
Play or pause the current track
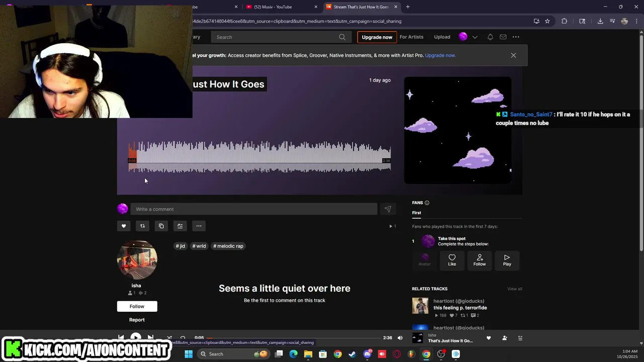(136, 337)
